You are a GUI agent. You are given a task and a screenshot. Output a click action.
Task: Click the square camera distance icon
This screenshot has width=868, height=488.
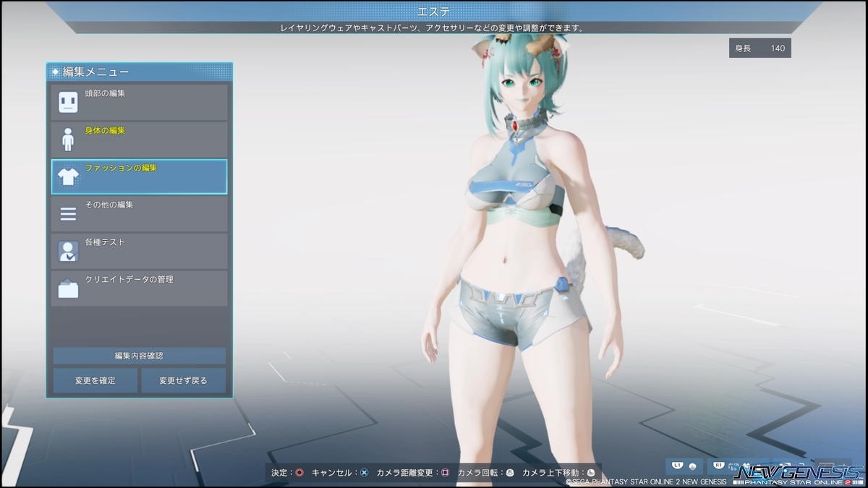point(446,473)
